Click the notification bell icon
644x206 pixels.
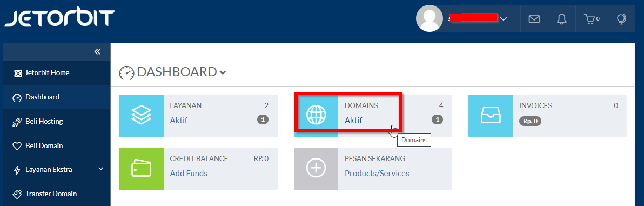coord(561,19)
